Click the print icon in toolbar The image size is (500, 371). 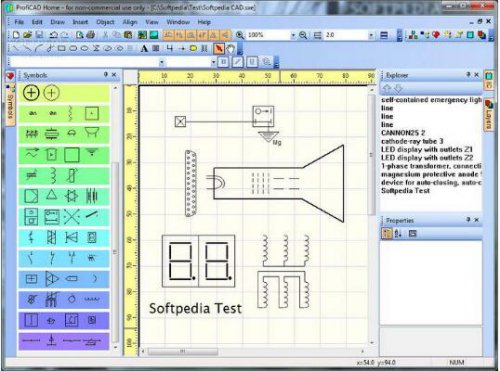pos(91,35)
